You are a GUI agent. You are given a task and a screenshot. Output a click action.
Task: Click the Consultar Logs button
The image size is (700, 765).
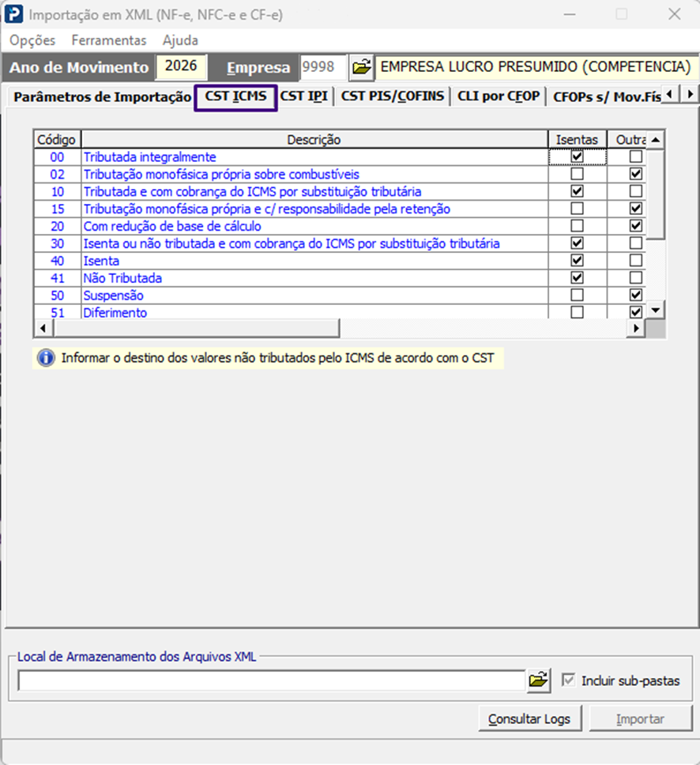click(530, 718)
